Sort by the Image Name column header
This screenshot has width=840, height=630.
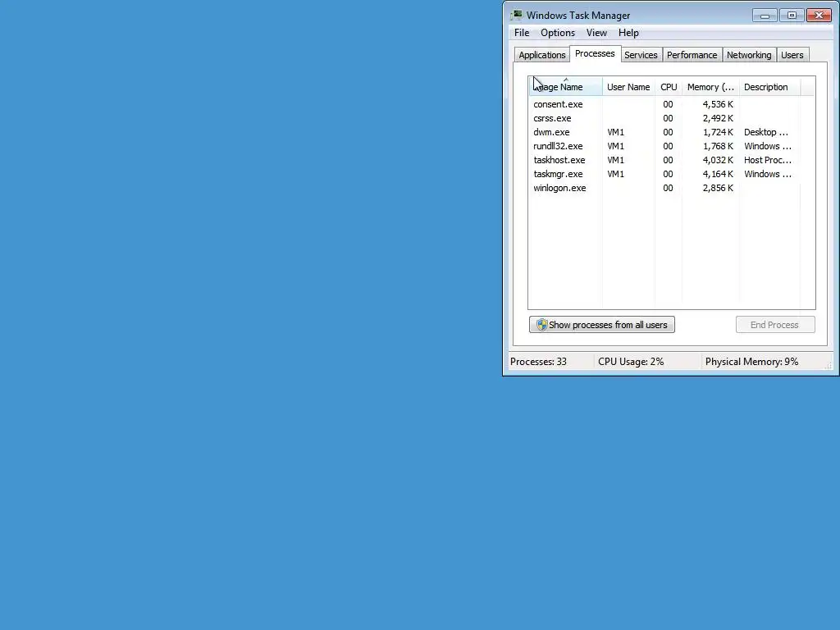565,87
